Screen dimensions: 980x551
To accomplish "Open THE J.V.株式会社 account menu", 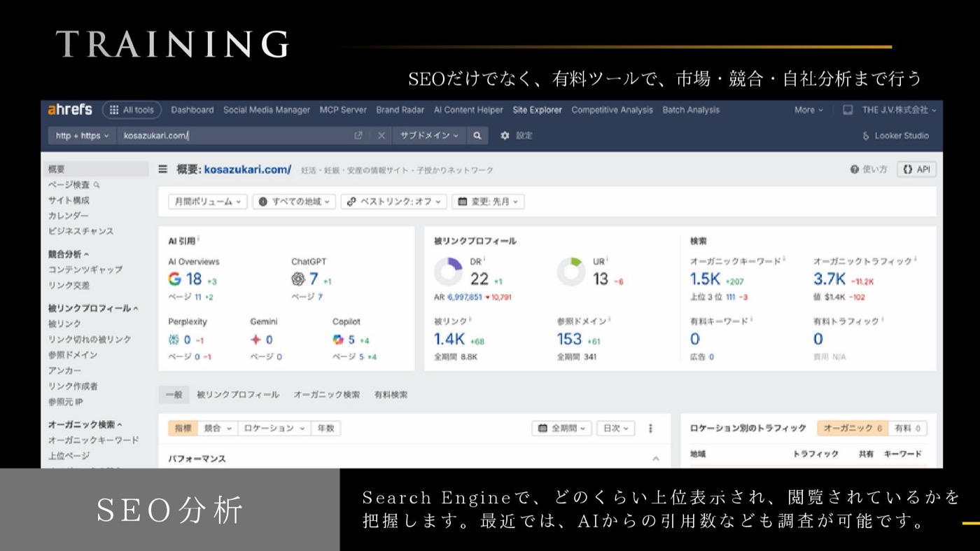I will 899,110.
